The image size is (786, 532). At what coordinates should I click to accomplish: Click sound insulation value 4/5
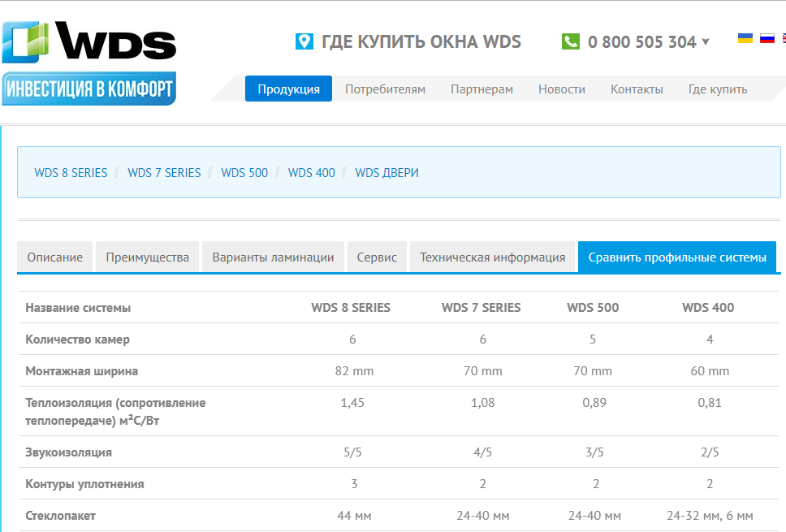click(483, 452)
